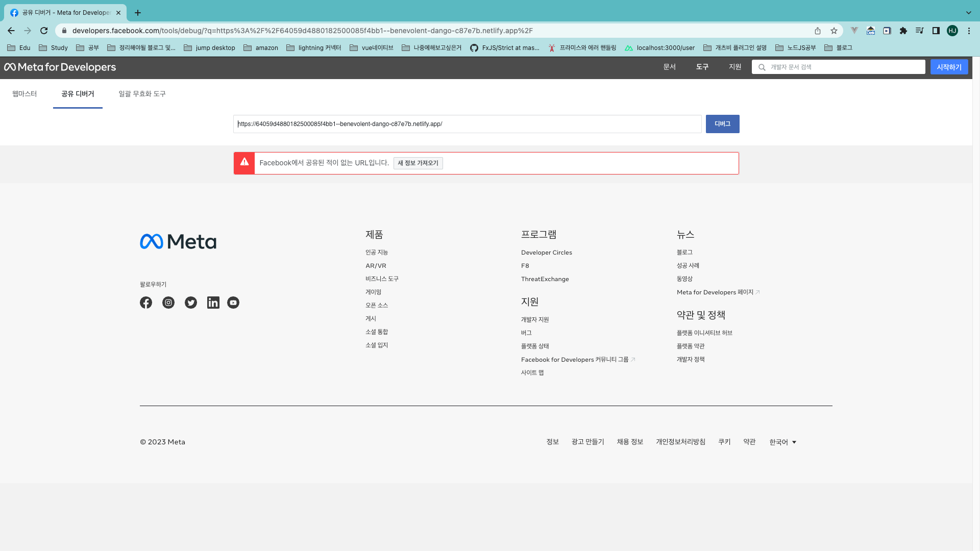Open the AR/VR product link
Image resolution: width=980 pixels, height=551 pixels.
[x=376, y=266]
